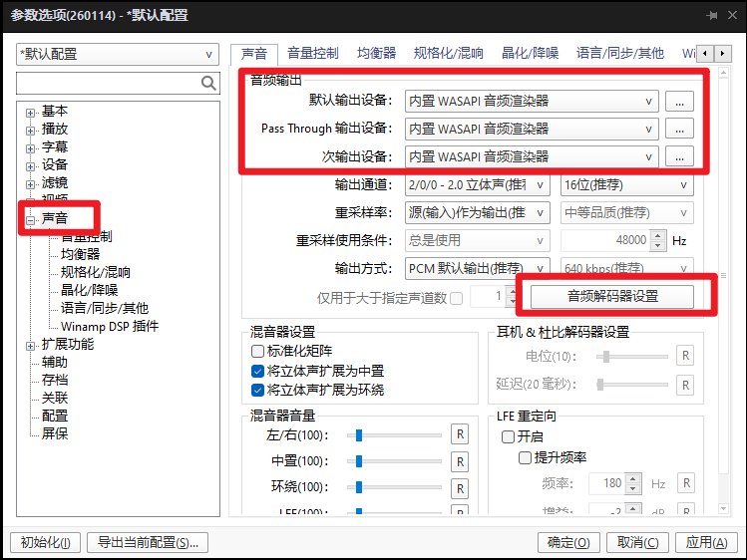Decrease resample rate 48000 Hz spinner down
747x560 pixels.
pos(658,245)
